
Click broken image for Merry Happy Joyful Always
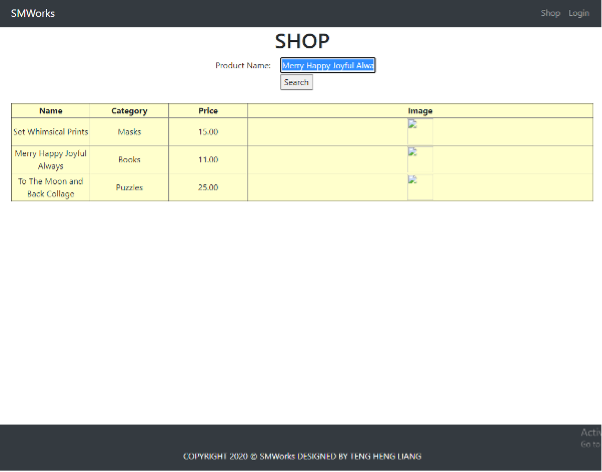420,160
